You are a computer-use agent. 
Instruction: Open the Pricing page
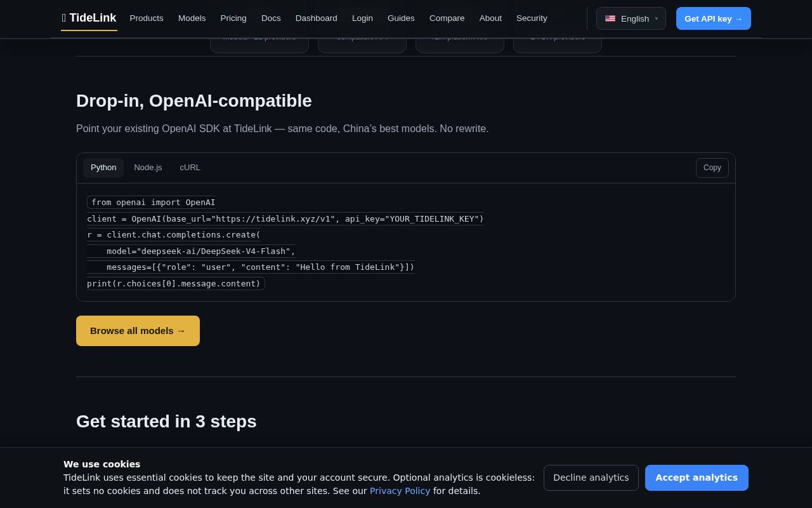[x=233, y=18]
